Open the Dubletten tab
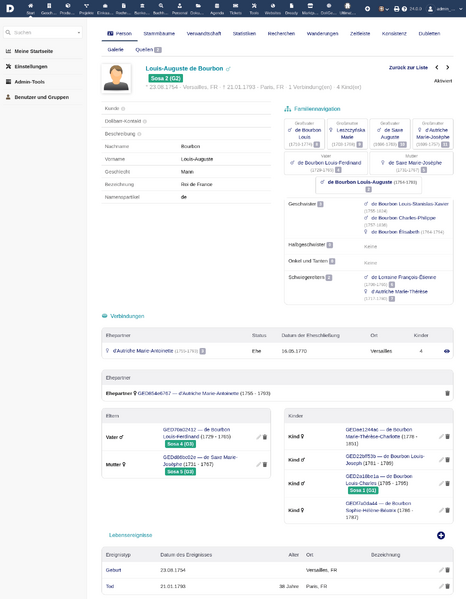This screenshot has width=466, height=599. point(429,34)
